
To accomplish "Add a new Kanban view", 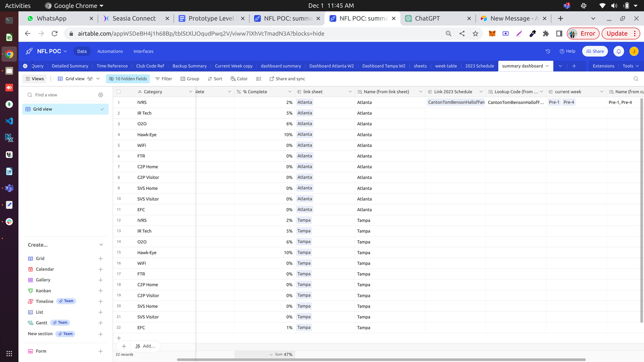I will pos(100,291).
